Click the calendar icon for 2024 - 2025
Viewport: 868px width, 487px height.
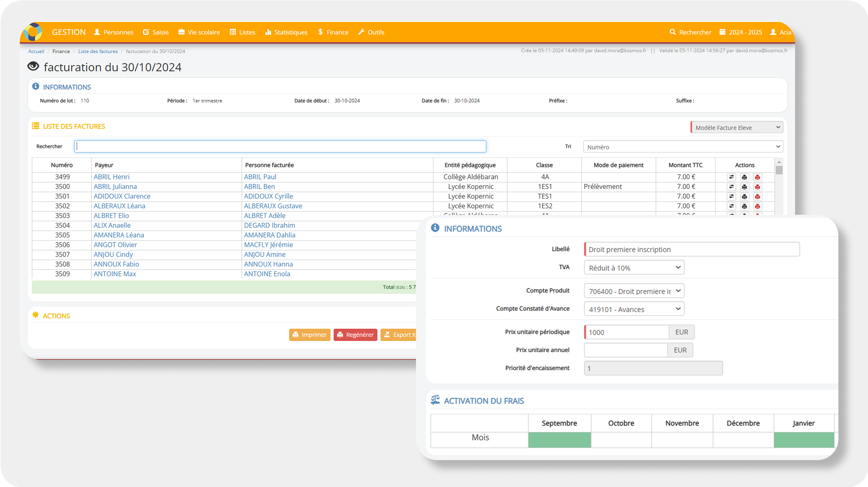(x=722, y=32)
